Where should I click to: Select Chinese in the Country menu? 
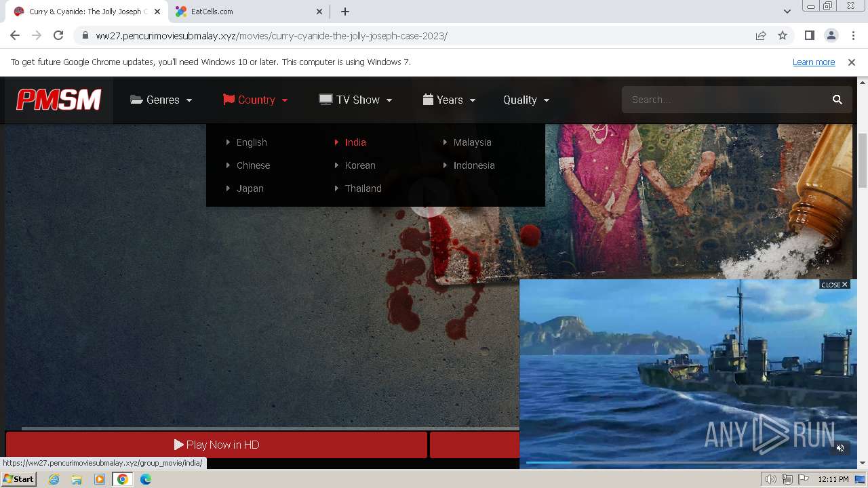[253, 165]
